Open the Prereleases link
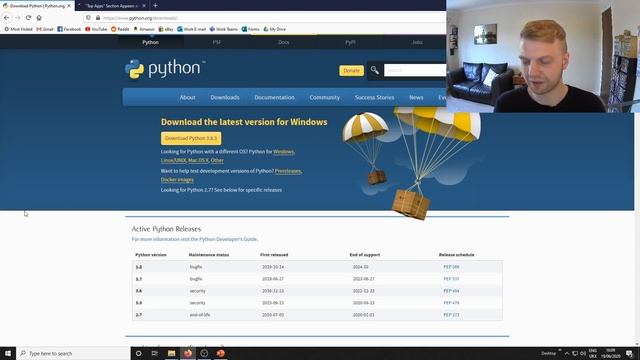This screenshot has height=360, width=640. tap(288, 171)
